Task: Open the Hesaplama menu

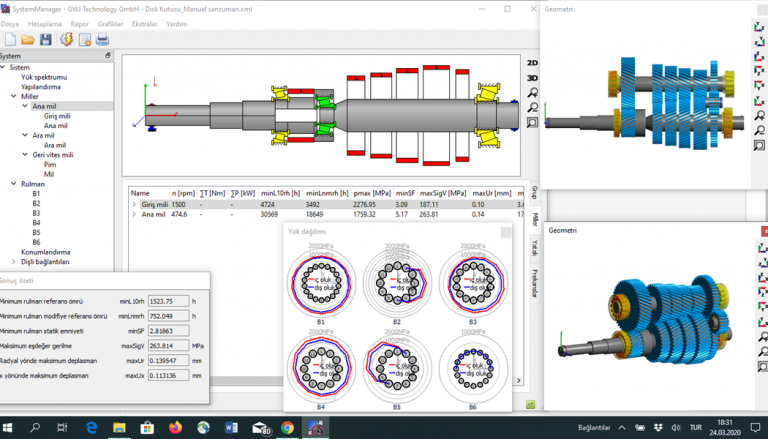Action: click(45, 24)
